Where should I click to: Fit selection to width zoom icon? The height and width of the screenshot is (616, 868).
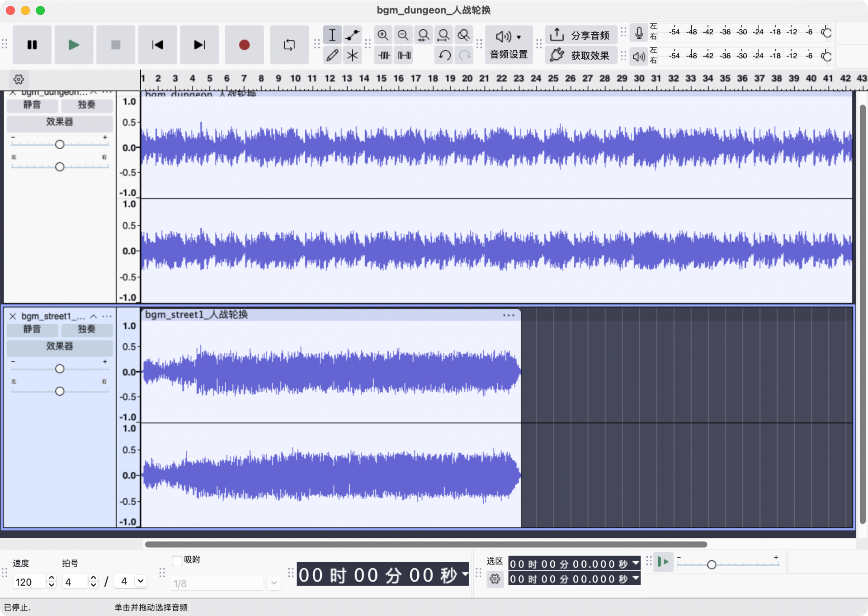[x=424, y=35]
